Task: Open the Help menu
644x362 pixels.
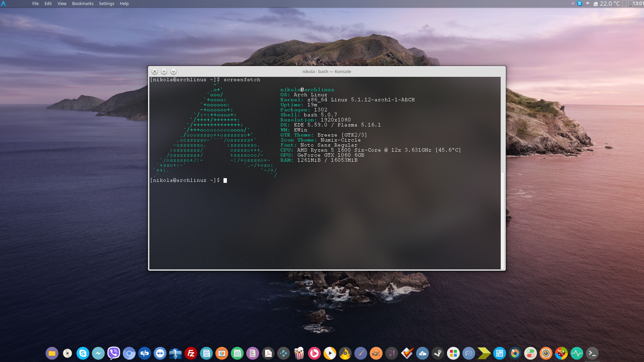Action: (124, 3)
